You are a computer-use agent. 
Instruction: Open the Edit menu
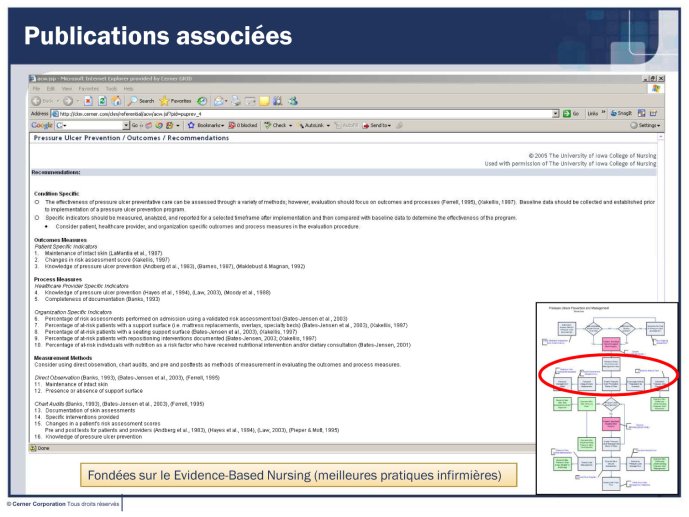51,88
